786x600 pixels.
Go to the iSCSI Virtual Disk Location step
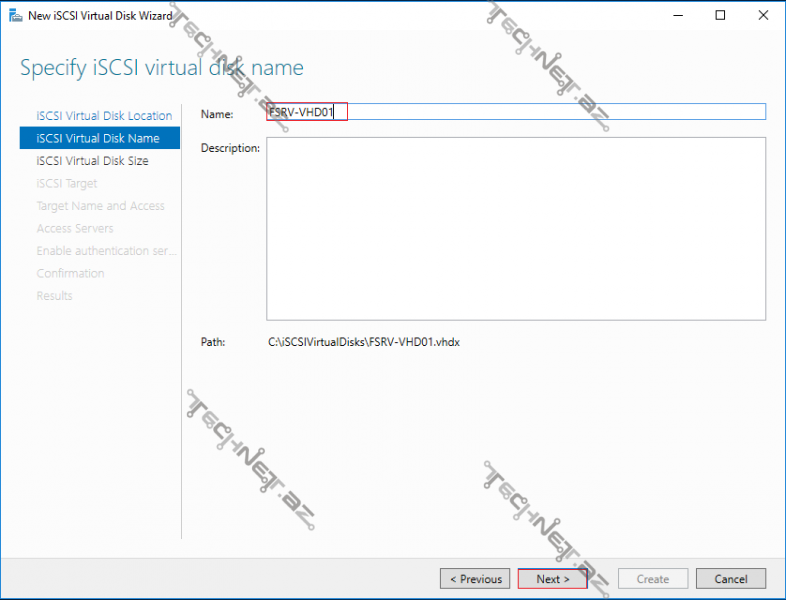[104, 116]
